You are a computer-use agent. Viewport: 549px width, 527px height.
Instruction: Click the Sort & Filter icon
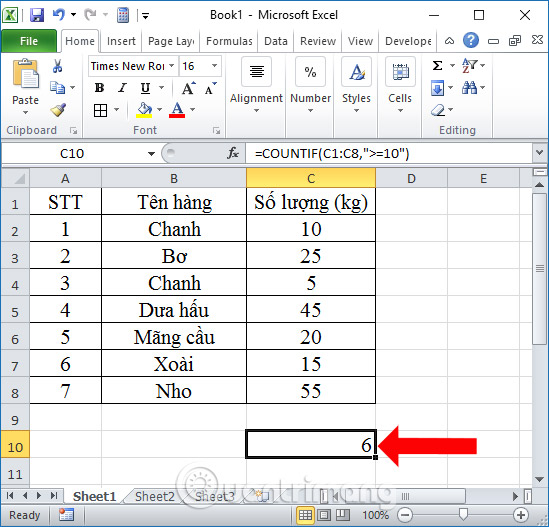tap(469, 65)
